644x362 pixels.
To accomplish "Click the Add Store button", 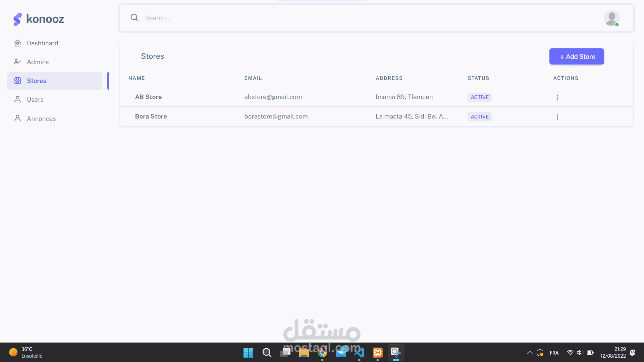I will (x=577, y=56).
